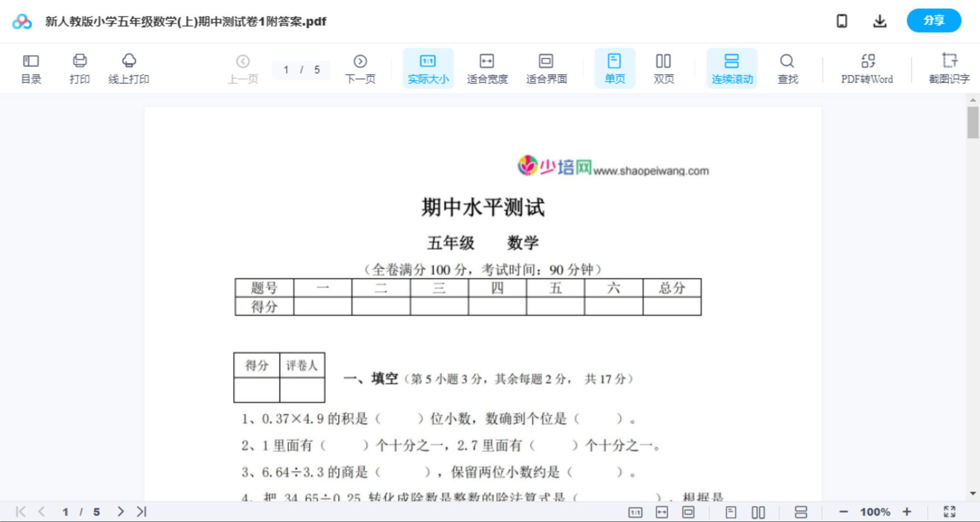
Task: Select 适合宽度 fit width mode
Action: point(487,68)
